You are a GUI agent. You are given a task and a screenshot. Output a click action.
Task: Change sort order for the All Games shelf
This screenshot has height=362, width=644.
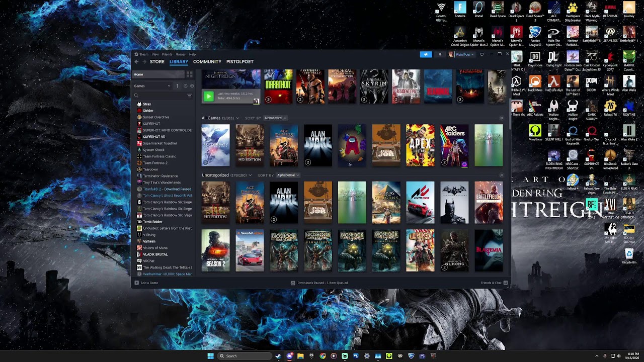pyautogui.click(x=275, y=118)
